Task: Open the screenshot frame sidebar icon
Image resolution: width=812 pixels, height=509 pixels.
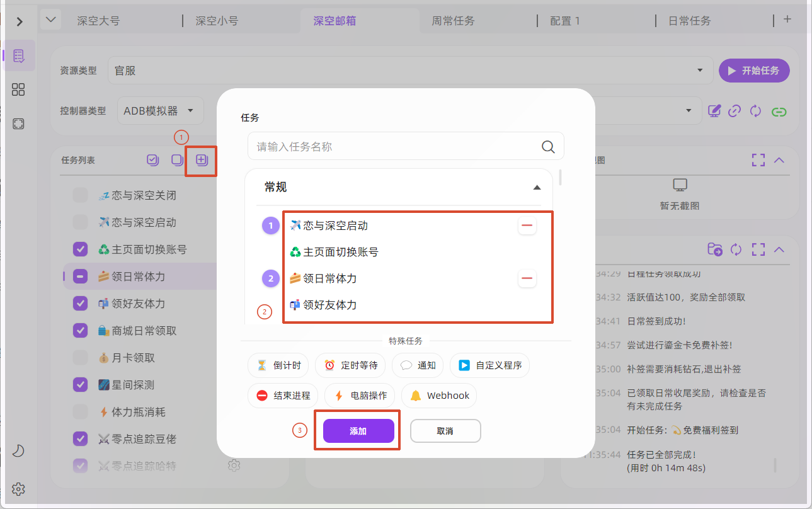Action: [19, 123]
